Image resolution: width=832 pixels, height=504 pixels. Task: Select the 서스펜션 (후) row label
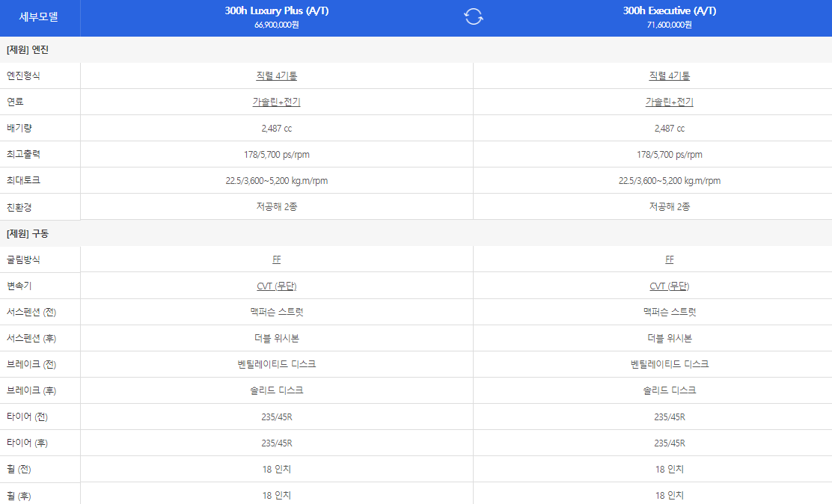31,338
